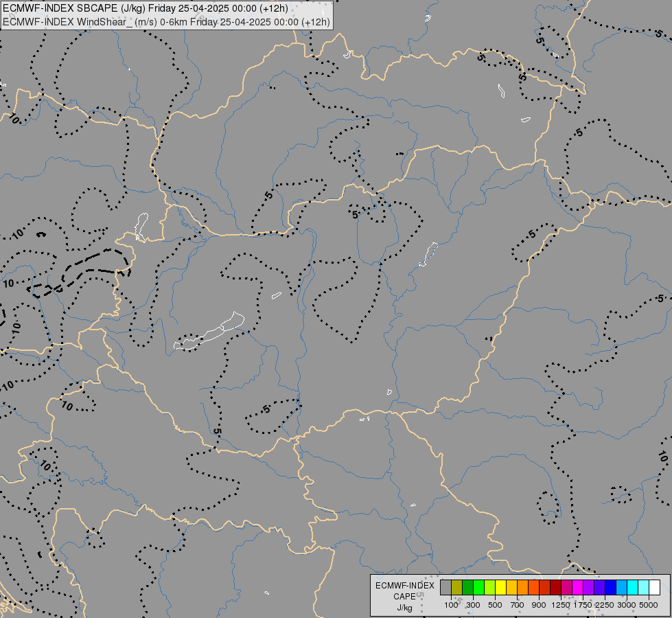Select the white legend color swatch
The width and height of the screenshot is (672, 618).
click(654, 587)
